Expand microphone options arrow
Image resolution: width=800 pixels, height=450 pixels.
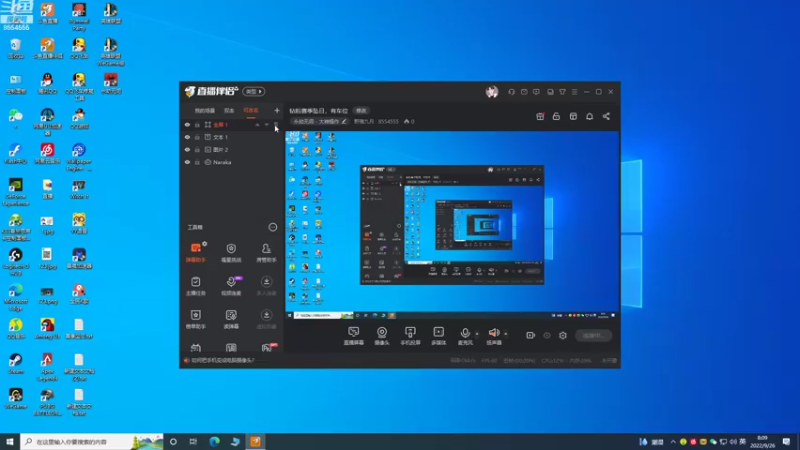(x=477, y=334)
